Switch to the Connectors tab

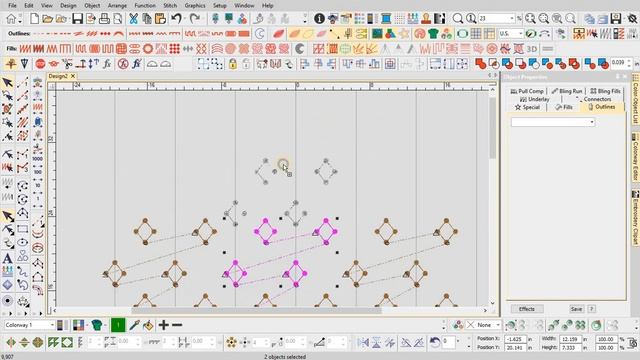point(593,99)
